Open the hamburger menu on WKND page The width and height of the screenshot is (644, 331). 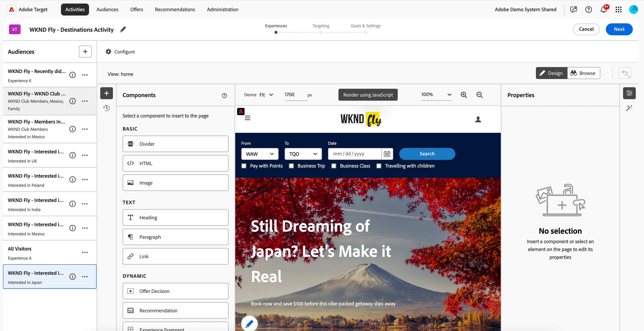pos(248,118)
